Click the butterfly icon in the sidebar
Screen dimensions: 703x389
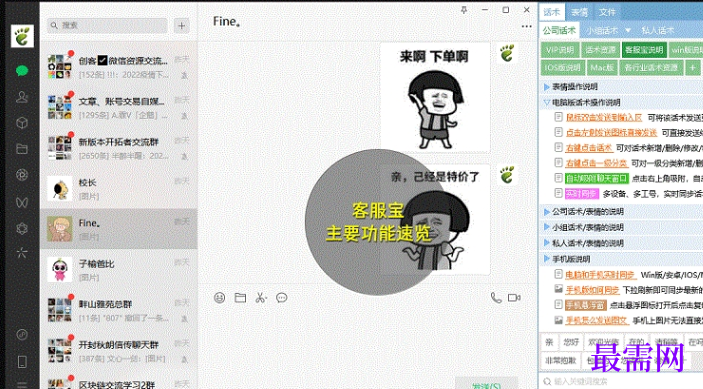coord(22,202)
